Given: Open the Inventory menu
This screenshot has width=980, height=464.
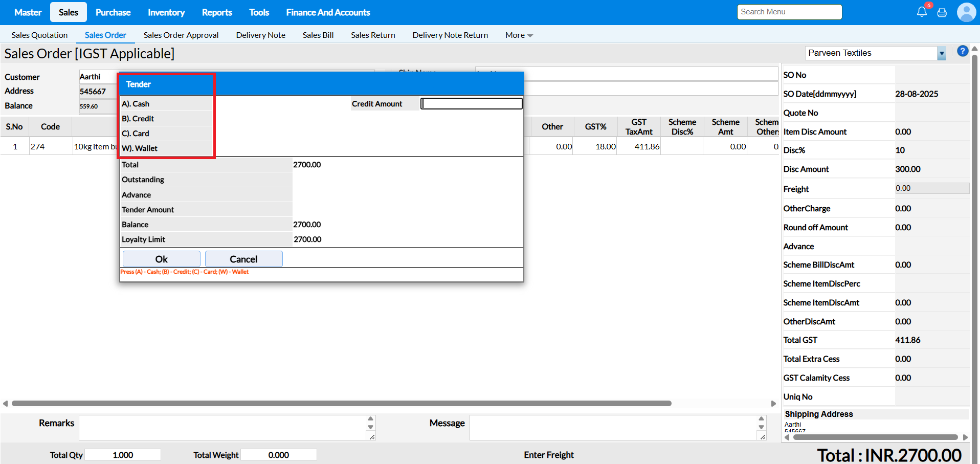Looking at the screenshot, I should pyautogui.click(x=166, y=12).
